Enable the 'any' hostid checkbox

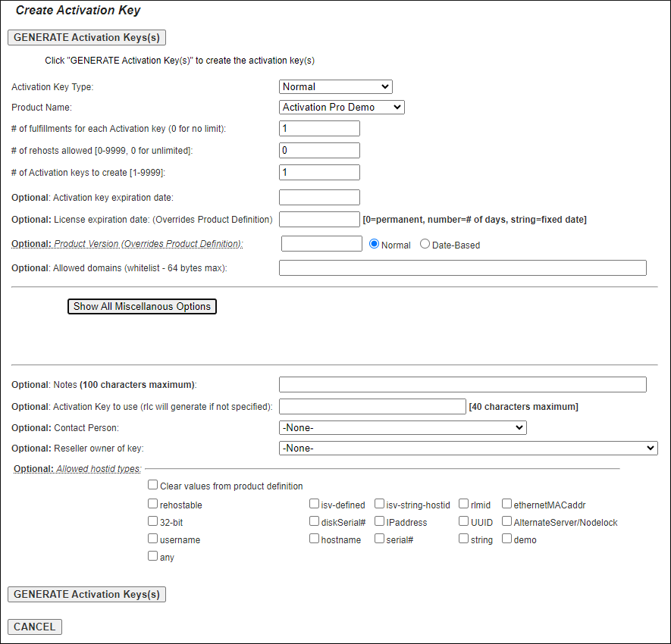click(152, 555)
